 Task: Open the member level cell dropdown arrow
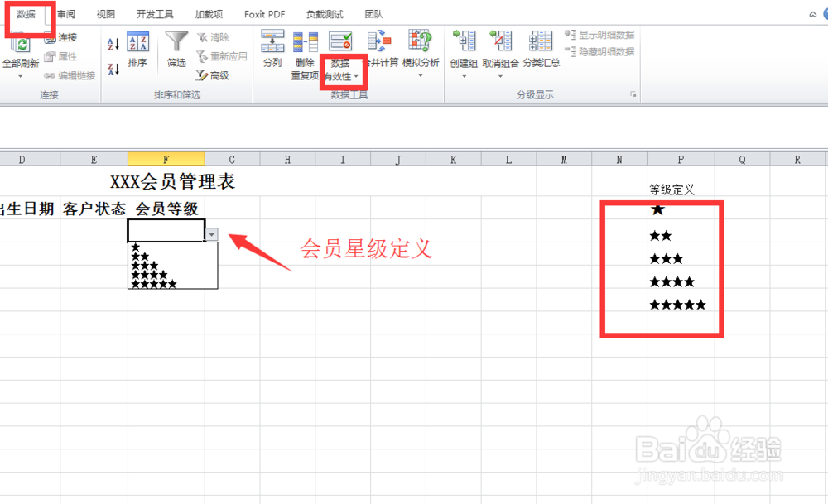click(x=212, y=234)
